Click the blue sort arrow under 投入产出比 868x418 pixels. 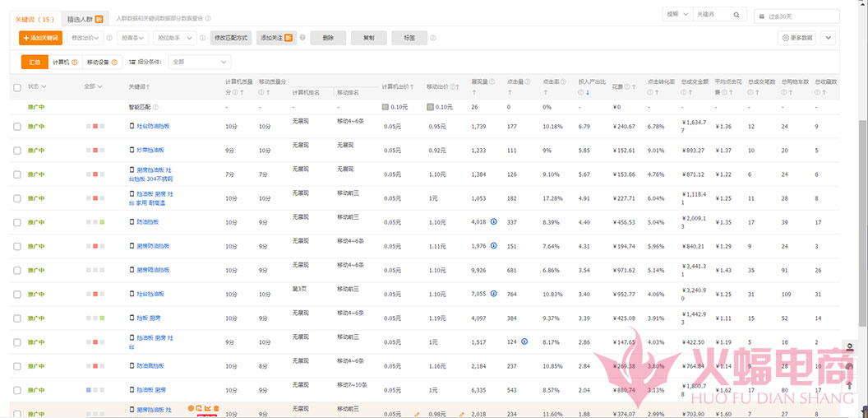(587, 92)
